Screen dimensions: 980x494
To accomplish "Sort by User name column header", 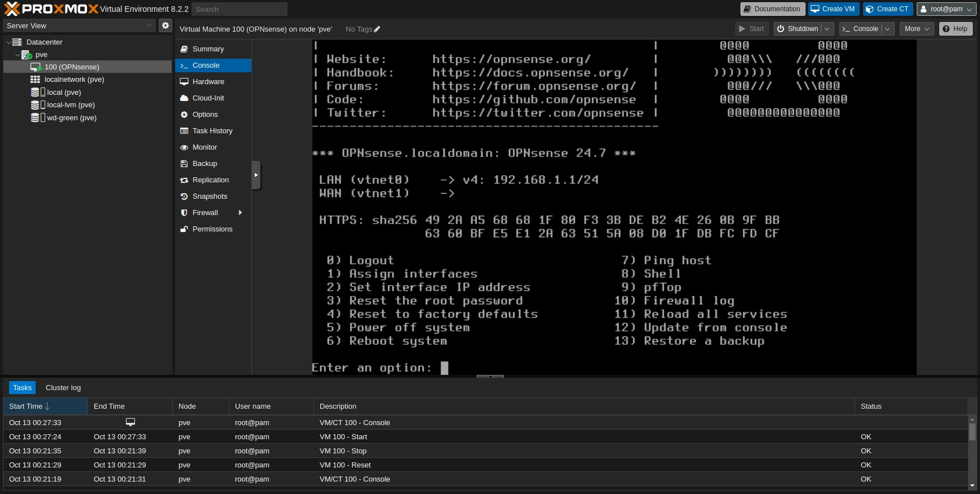I will coord(271,406).
